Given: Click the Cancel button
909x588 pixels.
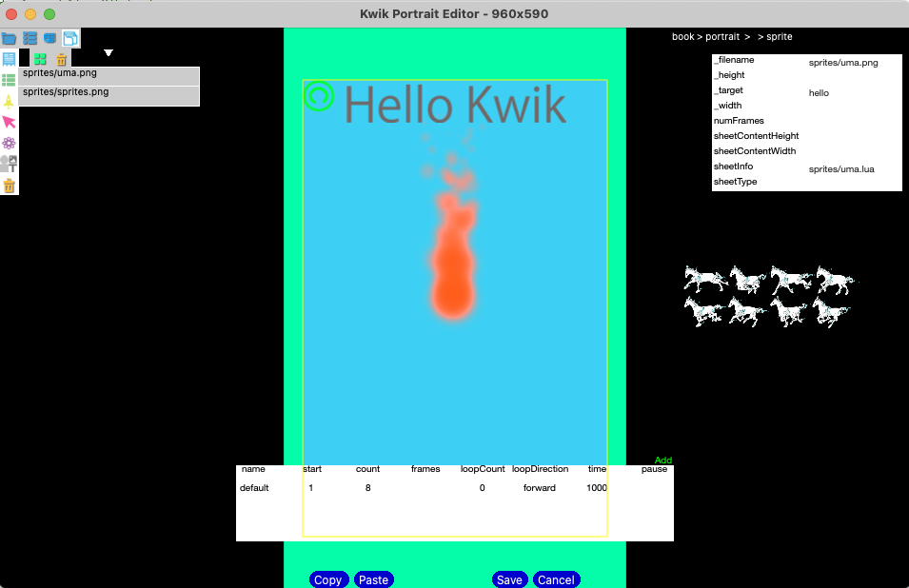Looking at the screenshot, I should 556,579.
